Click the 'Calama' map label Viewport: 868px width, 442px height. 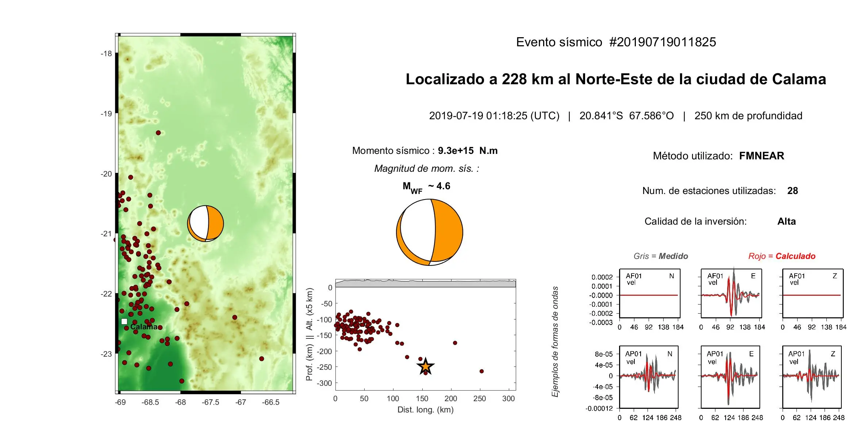[x=144, y=327]
